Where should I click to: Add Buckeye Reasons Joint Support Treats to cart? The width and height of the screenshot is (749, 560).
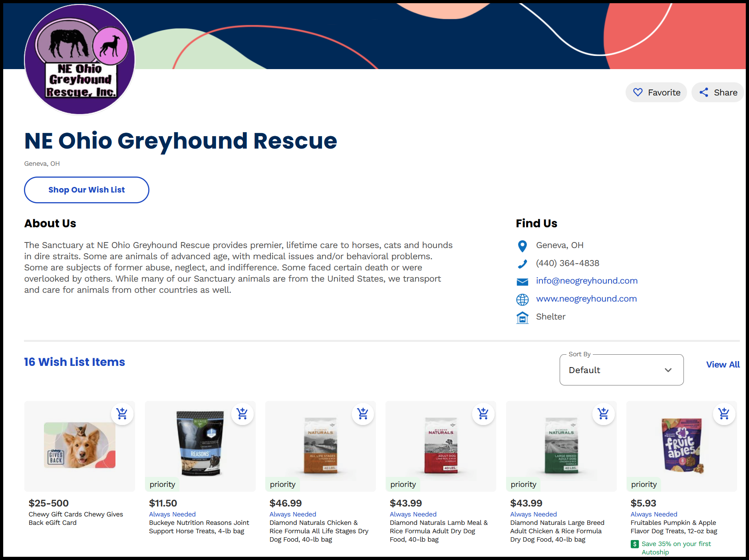(x=242, y=413)
